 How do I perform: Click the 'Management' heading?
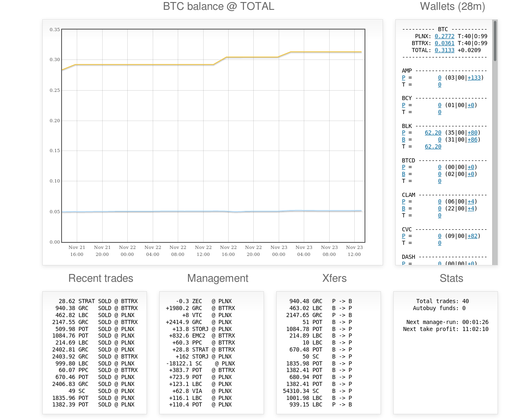[218, 278]
